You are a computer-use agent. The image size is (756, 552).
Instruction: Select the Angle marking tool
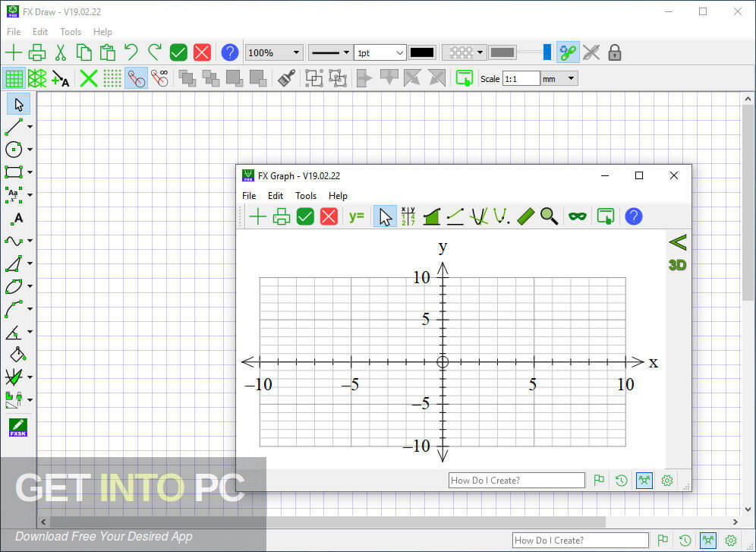click(x=14, y=332)
